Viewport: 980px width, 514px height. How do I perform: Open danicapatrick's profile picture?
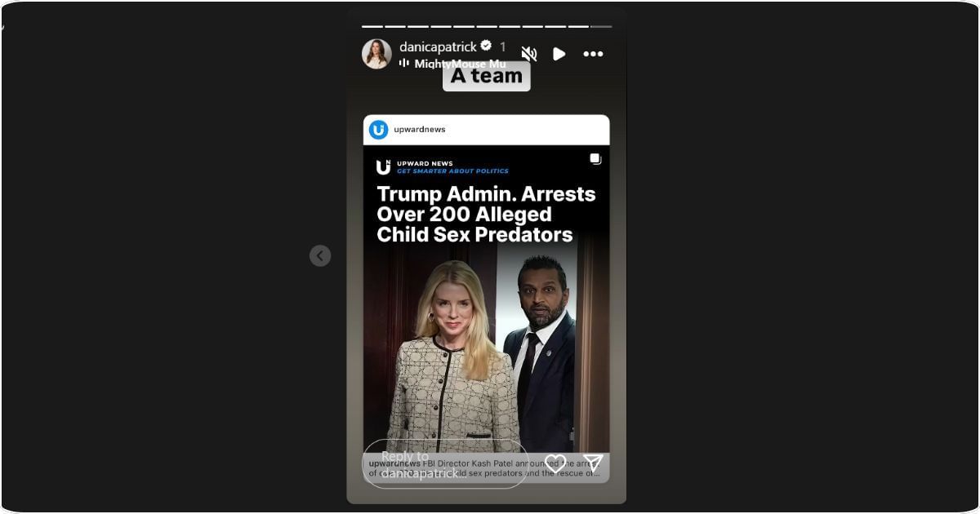pyautogui.click(x=376, y=54)
